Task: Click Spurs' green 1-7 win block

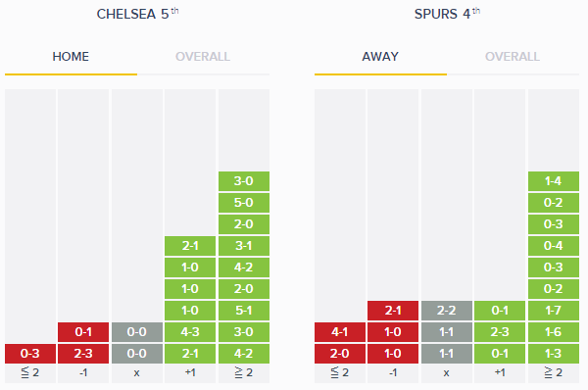Action: [x=554, y=310]
